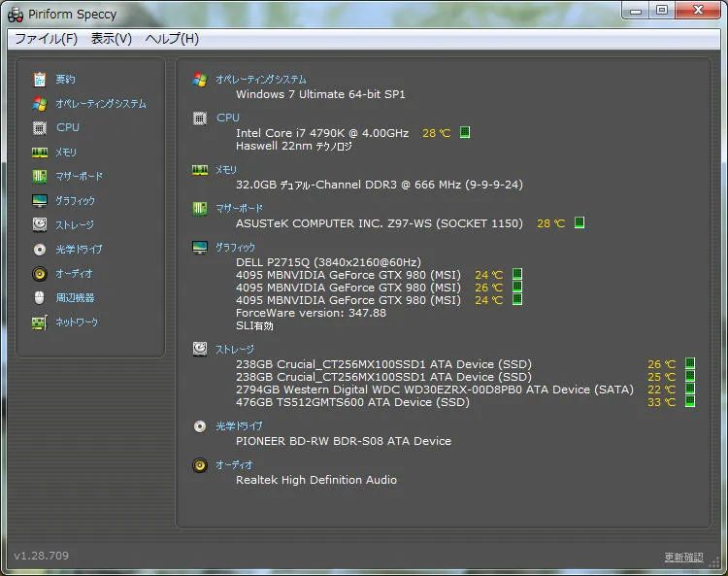
Task: Click the CPU temperature green indicator icon
Action: (x=465, y=132)
